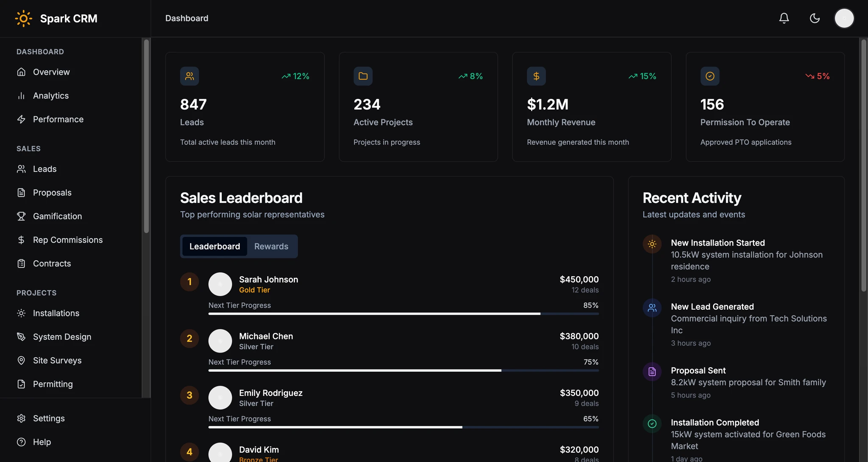
Task: Click the Proposal Sent document icon
Action: click(x=652, y=372)
